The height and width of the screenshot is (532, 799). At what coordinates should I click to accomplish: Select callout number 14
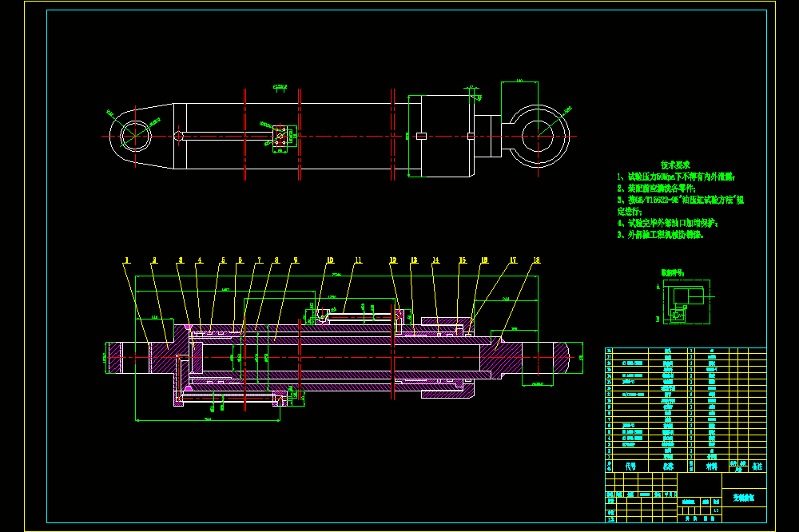[435, 260]
